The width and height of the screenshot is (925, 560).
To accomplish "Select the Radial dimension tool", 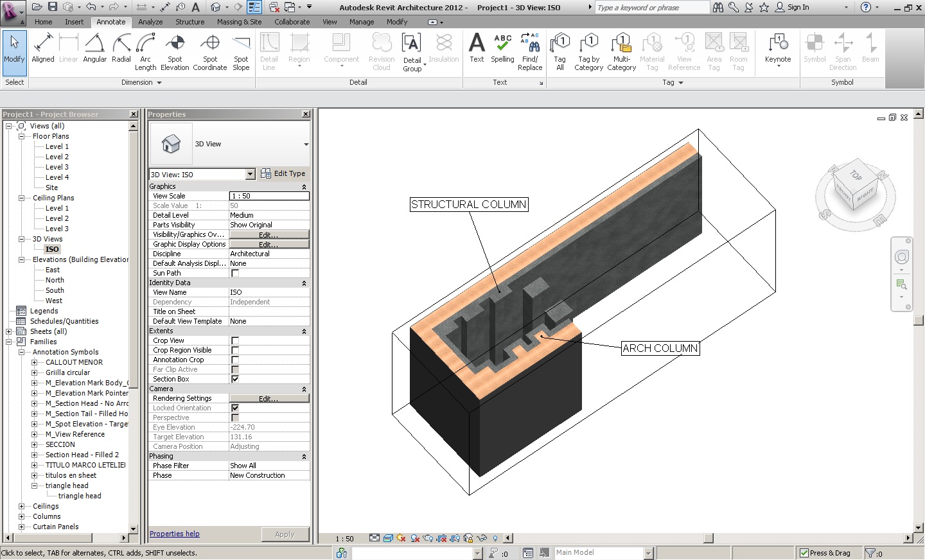I will tap(121, 49).
